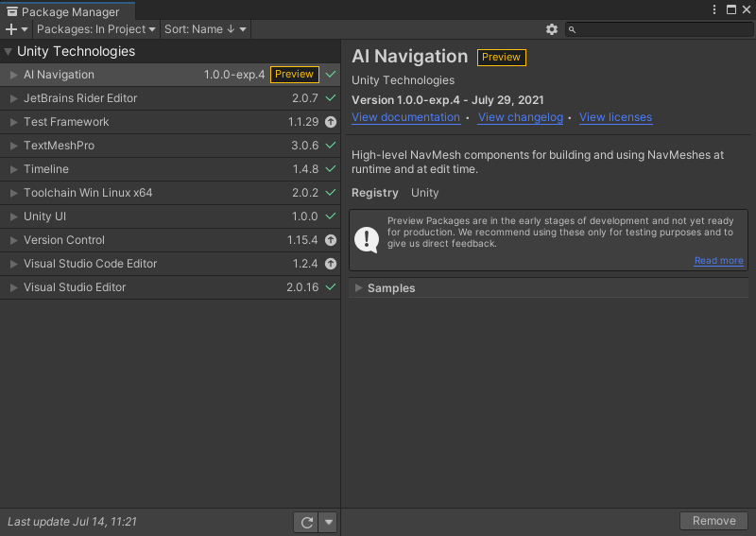Select the Timeline package row
Image resolution: width=756 pixels, height=536 pixels.
click(170, 169)
